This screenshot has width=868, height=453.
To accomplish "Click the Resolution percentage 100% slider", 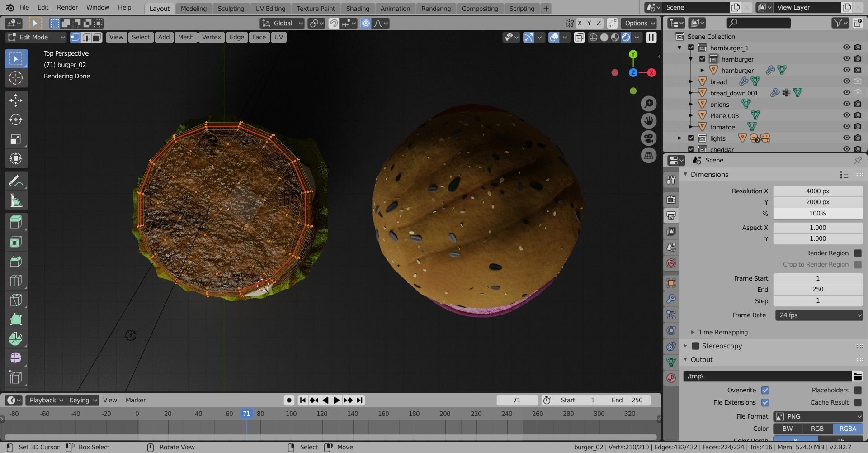I will [818, 213].
